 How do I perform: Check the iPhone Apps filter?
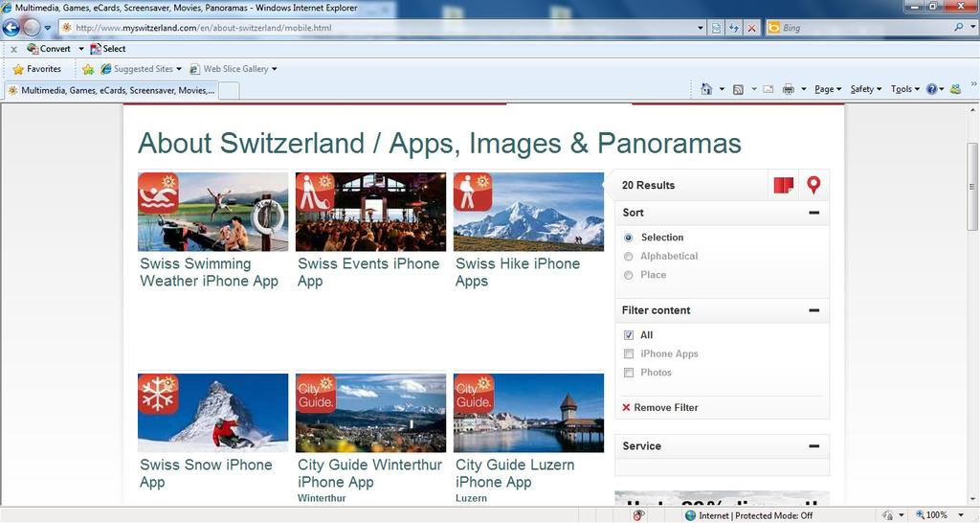629,354
